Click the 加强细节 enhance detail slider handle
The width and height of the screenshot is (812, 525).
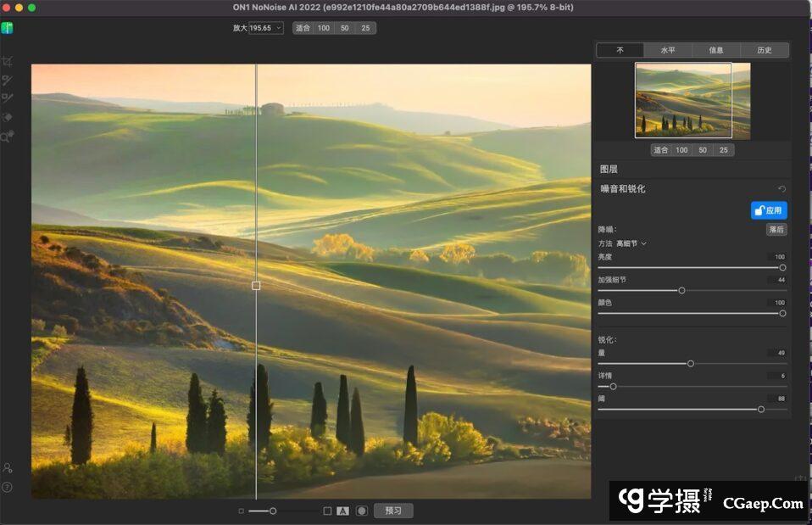[681, 290]
